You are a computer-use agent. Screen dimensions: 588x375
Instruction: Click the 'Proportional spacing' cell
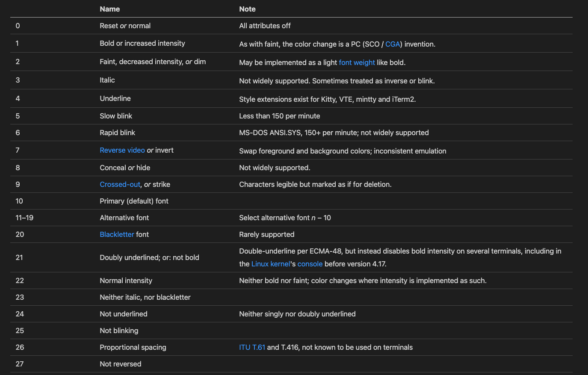(x=133, y=347)
